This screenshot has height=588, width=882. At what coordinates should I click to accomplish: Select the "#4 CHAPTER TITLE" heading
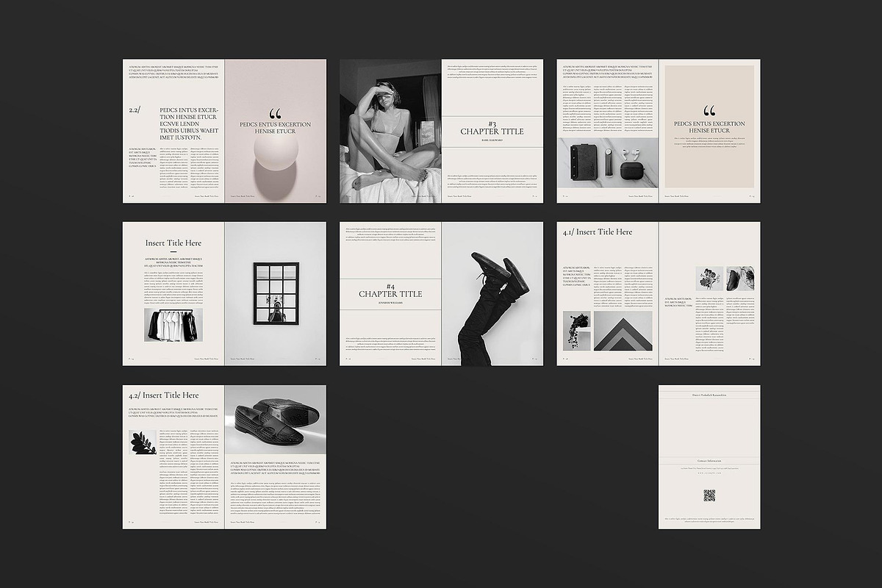tap(390, 290)
